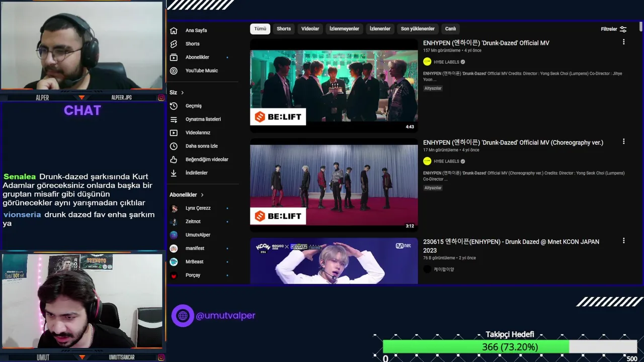Select the Shorts filter chip
This screenshot has width=644, height=362.
(x=284, y=29)
